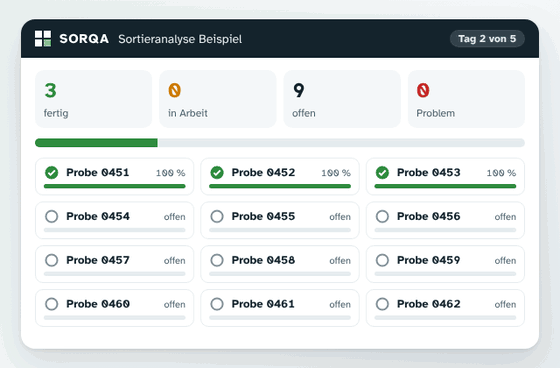Click the SORQA grid logo icon
The width and height of the screenshot is (560, 368).
click(x=43, y=38)
